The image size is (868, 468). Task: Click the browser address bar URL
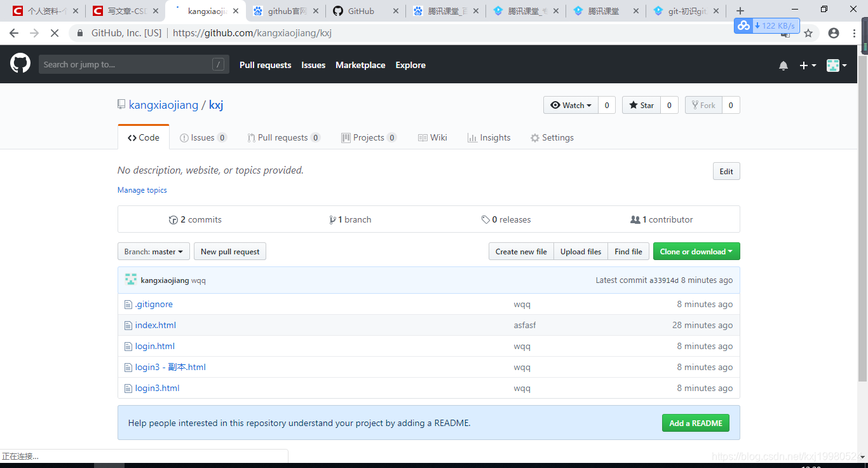tap(252, 33)
